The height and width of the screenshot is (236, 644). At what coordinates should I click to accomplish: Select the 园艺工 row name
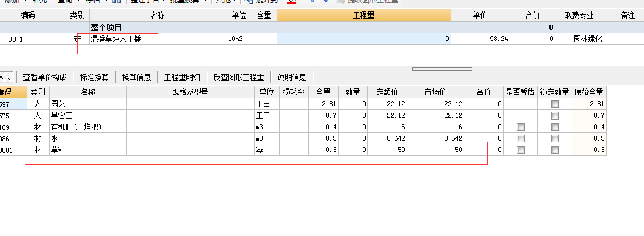coord(88,104)
